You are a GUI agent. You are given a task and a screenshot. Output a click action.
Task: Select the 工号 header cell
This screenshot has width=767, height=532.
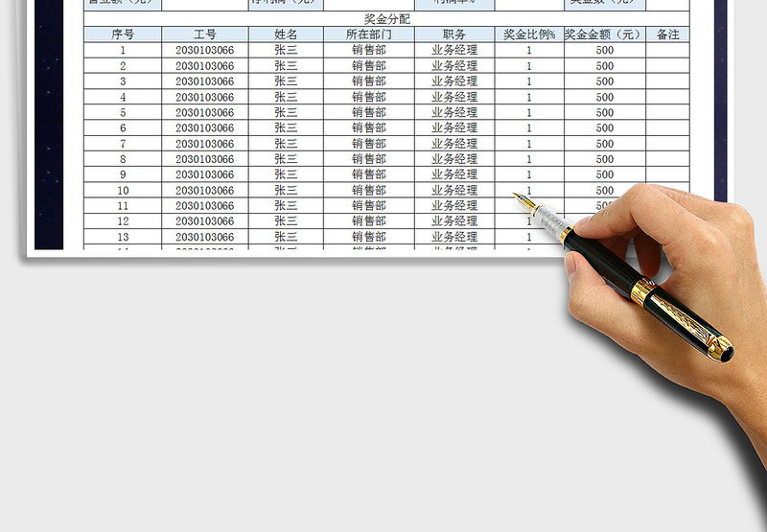[x=205, y=35]
